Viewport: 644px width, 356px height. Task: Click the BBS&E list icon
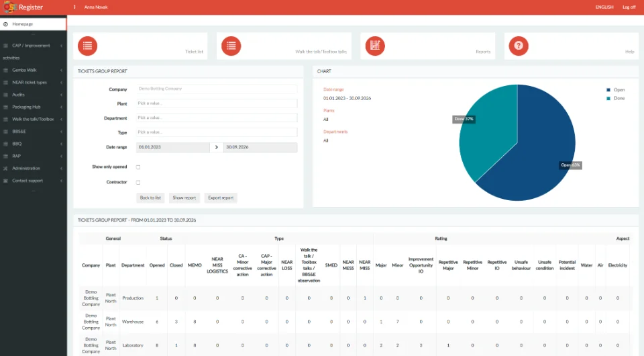click(x=5, y=132)
